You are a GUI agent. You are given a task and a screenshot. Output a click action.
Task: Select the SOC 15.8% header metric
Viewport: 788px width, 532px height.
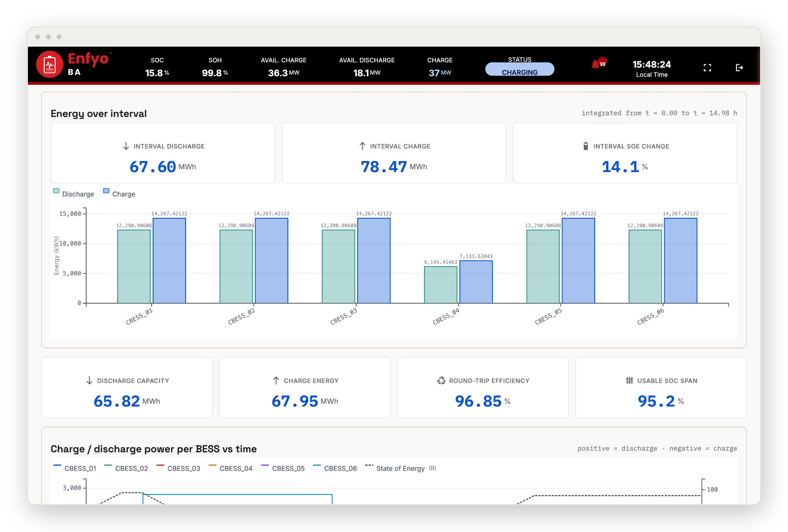[x=157, y=67]
